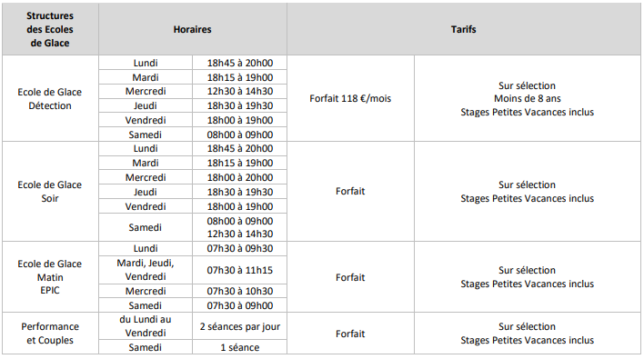
Task: Select the 'Horaires' column header
Action: pyautogui.click(x=192, y=29)
